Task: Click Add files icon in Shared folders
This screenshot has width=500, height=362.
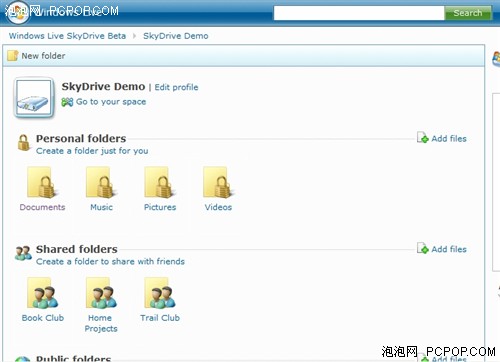Action: [423, 248]
